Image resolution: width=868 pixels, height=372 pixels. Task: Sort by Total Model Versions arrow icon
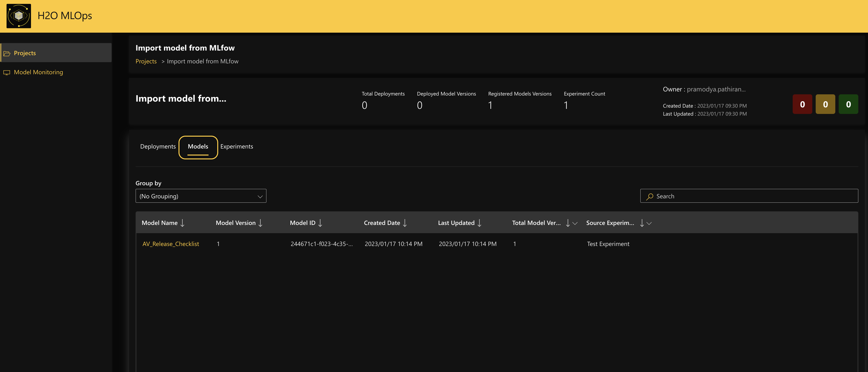coord(568,223)
